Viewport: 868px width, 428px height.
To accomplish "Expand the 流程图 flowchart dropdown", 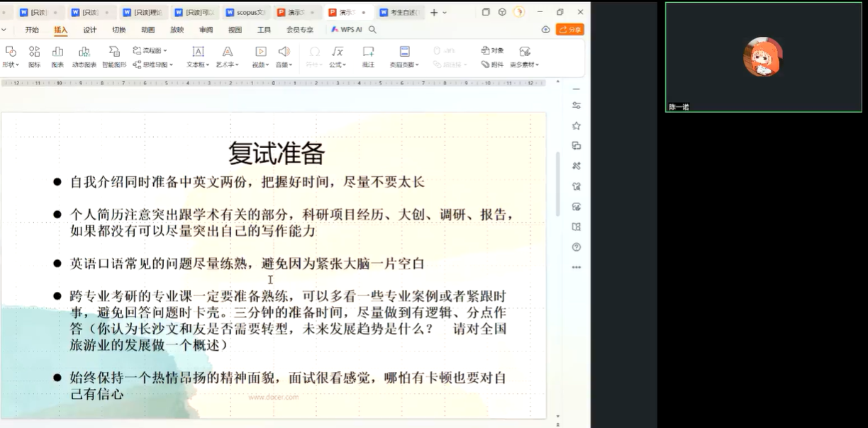I will click(150, 50).
